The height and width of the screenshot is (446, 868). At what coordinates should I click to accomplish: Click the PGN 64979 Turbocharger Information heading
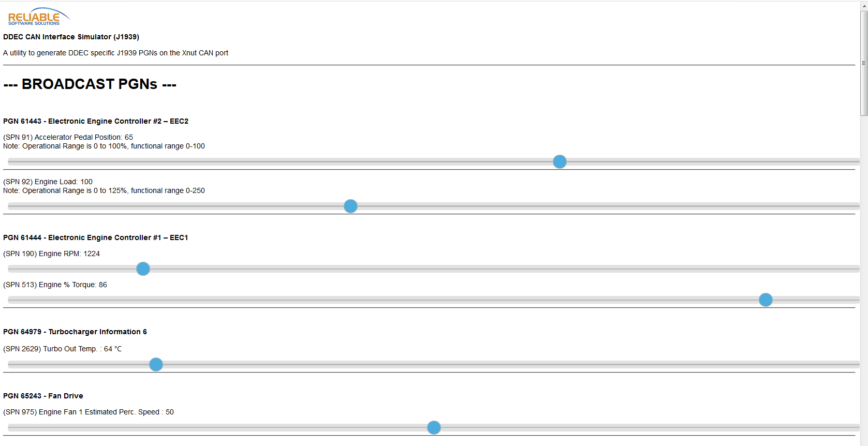(x=75, y=332)
